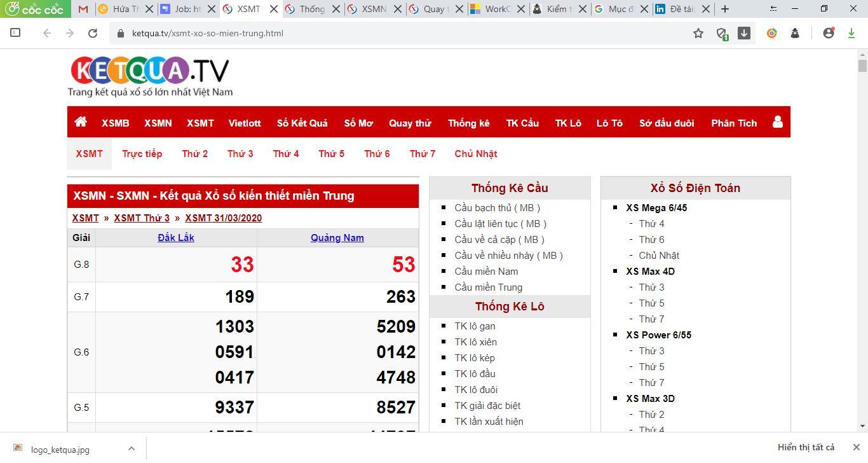Toggle the browser side panel icon

(15, 33)
